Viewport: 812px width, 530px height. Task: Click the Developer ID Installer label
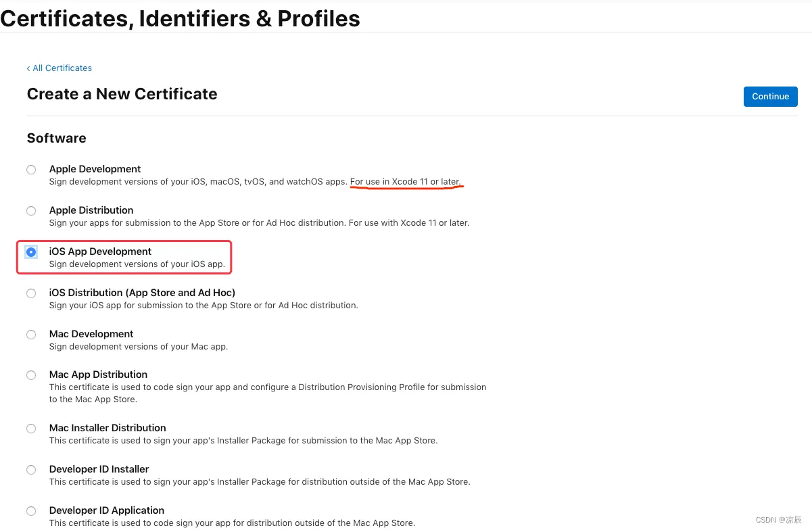tap(99, 469)
